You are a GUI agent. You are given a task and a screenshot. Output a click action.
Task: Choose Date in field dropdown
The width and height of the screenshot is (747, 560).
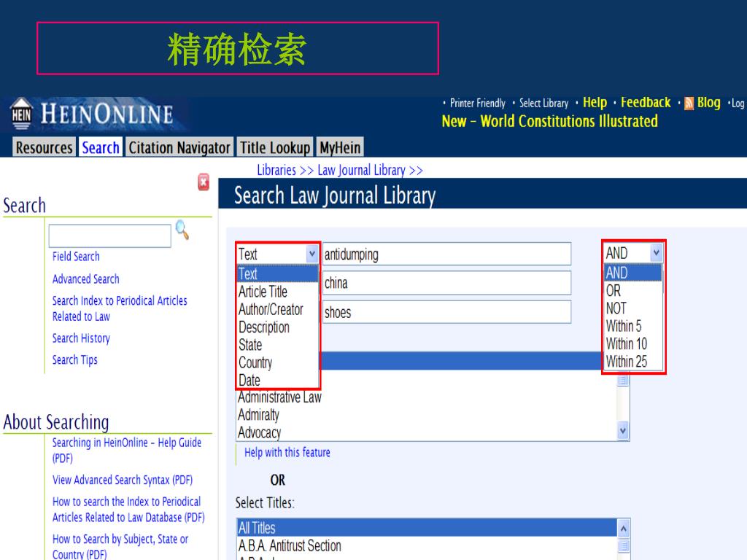pos(278,380)
